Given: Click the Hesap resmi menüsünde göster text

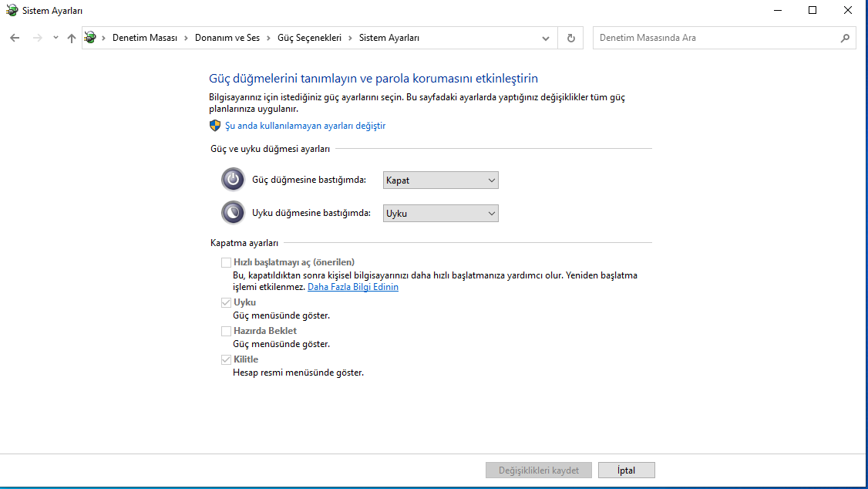Looking at the screenshot, I should click(298, 373).
